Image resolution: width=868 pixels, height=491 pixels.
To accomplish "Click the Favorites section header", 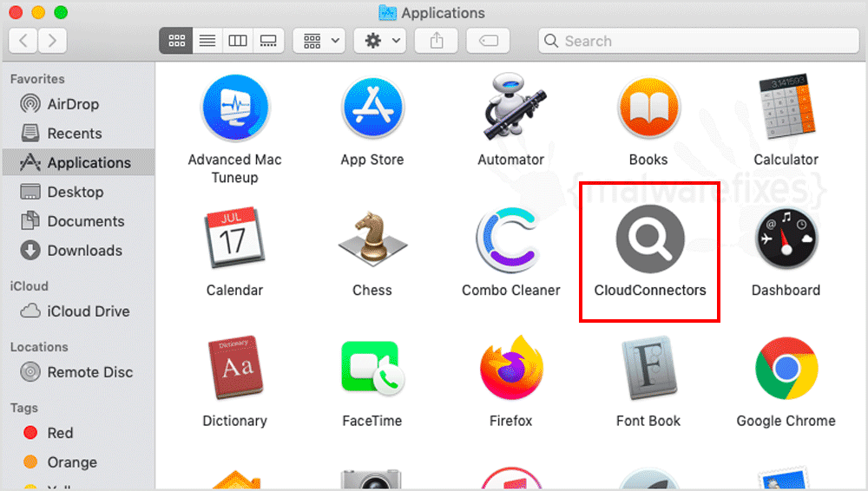I will pos(37,79).
